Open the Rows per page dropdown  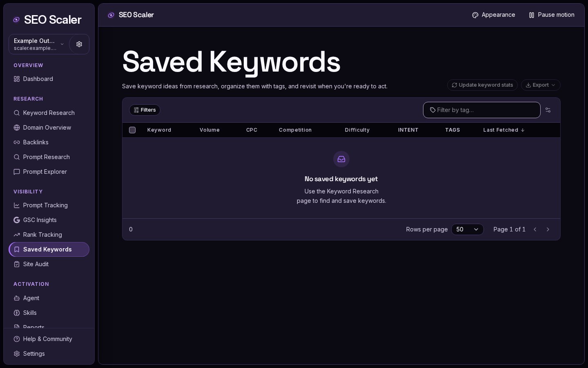point(468,229)
